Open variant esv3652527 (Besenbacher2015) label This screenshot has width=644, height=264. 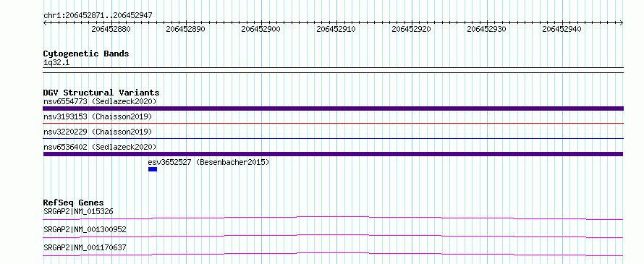click(x=208, y=162)
